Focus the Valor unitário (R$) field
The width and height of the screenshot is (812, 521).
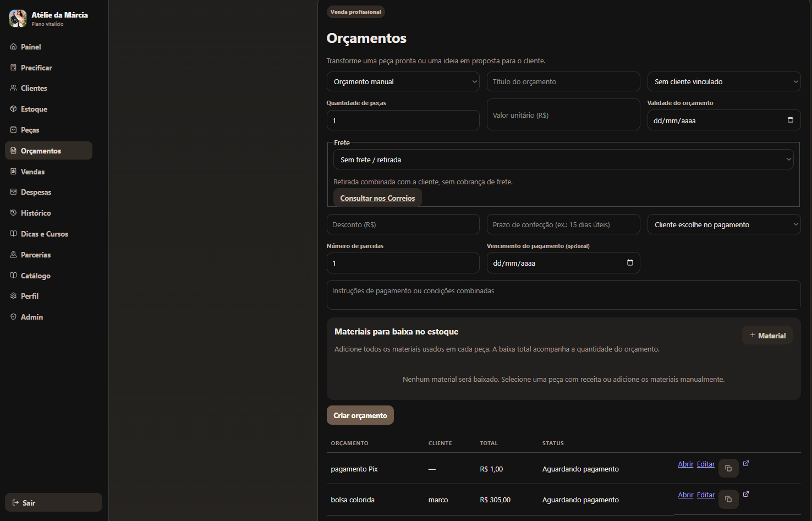point(563,114)
